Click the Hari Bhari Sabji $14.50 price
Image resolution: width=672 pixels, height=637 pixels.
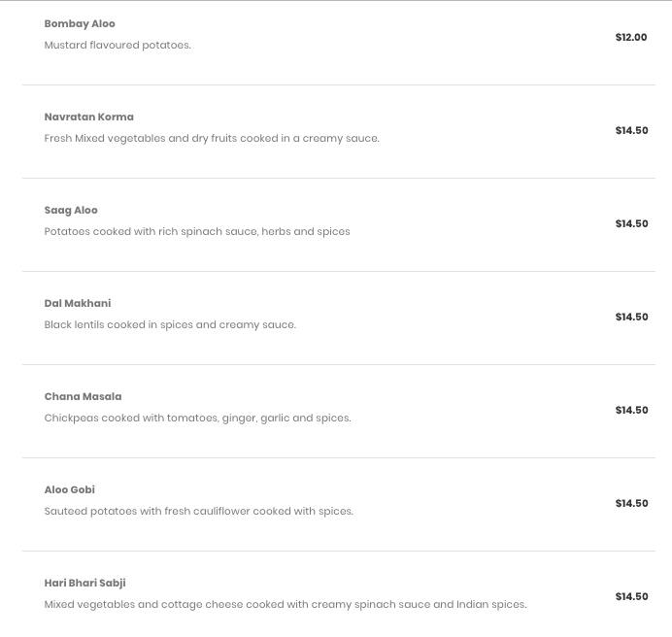(x=631, y=596)
